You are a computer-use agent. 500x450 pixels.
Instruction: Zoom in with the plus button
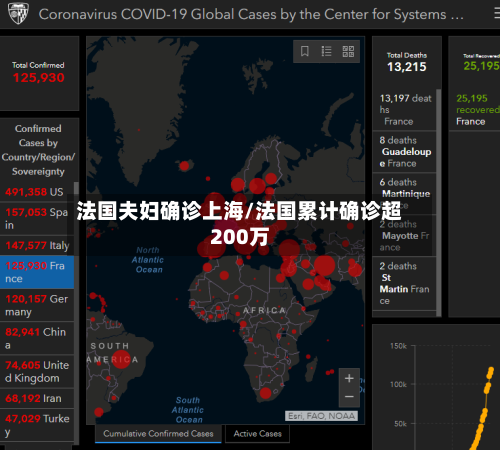coord(349,378)
